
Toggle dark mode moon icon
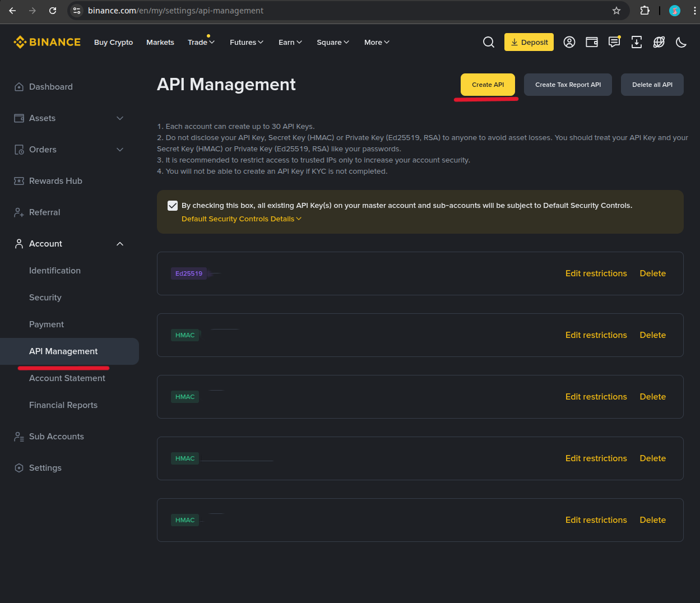[x=682, y=42]
